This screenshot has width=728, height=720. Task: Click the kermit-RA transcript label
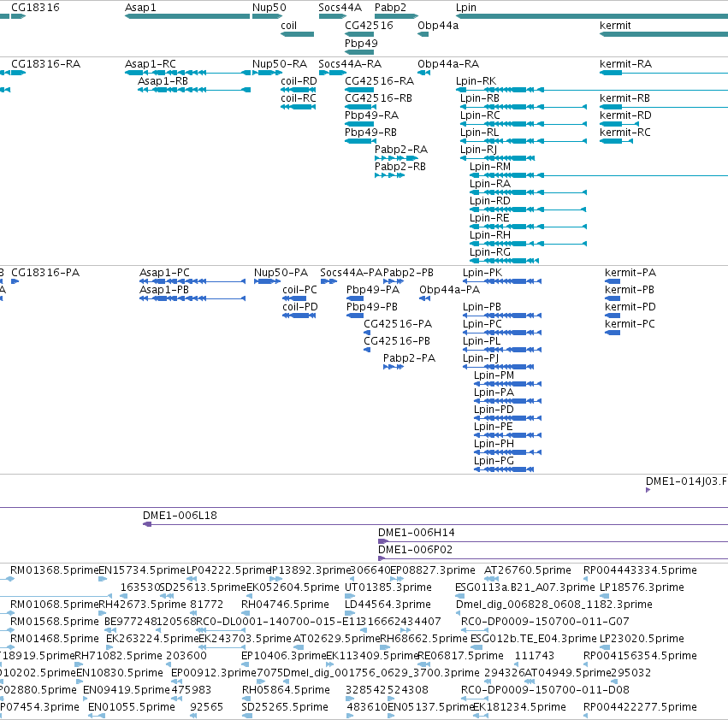coord(625,63)
